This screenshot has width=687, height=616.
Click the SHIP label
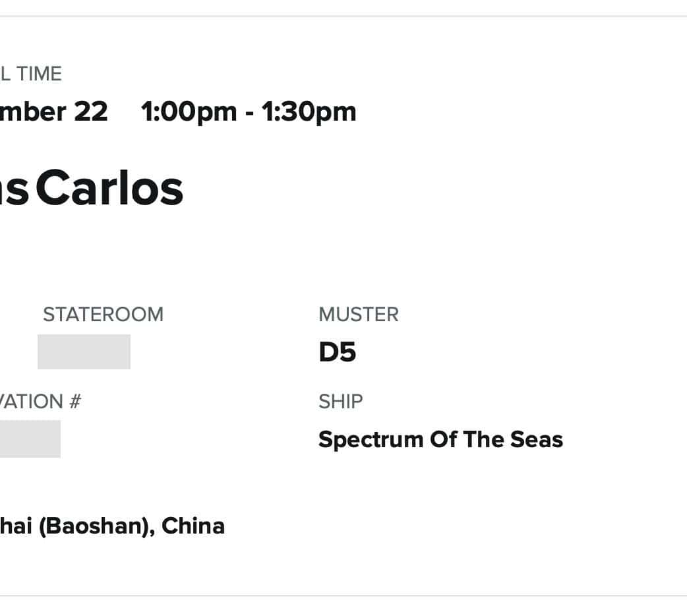[x=340, y=402]
